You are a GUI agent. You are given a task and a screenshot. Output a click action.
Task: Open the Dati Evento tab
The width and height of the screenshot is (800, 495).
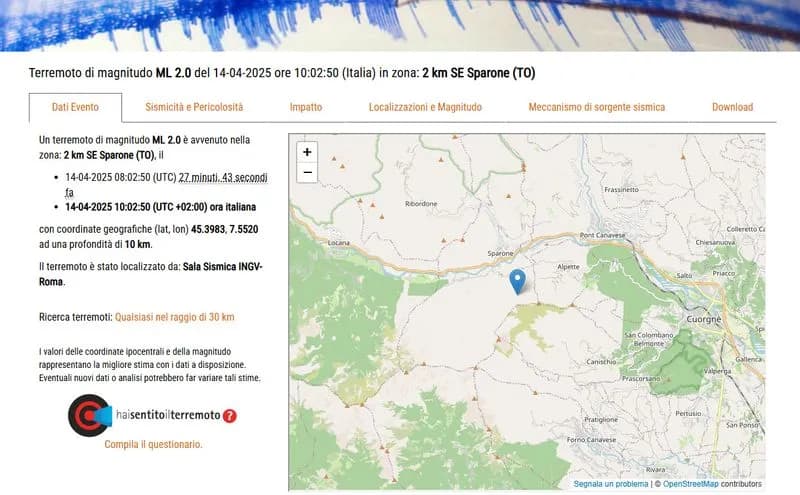(75, 107)
